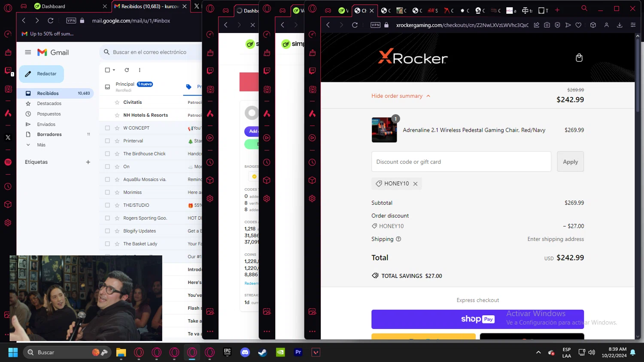Remove the HONEY10 discount code tag
644x362 pixels.
[x=415, y=184]
